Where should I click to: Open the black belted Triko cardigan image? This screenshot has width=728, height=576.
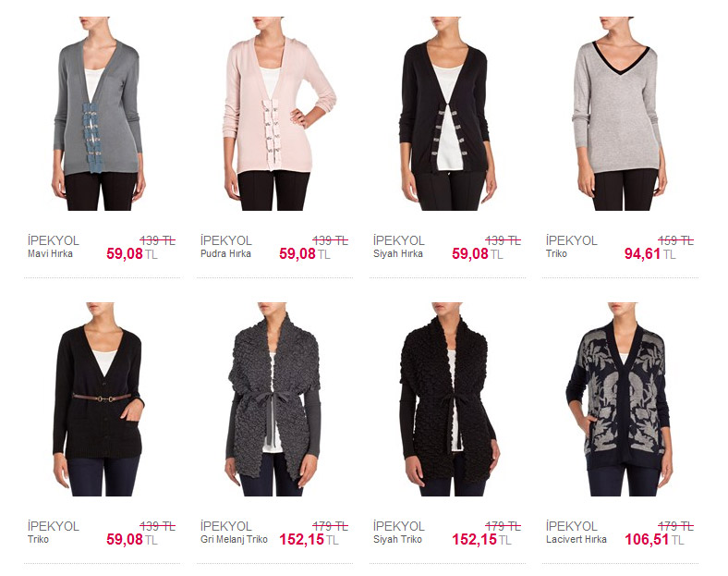tap(99, 399)
